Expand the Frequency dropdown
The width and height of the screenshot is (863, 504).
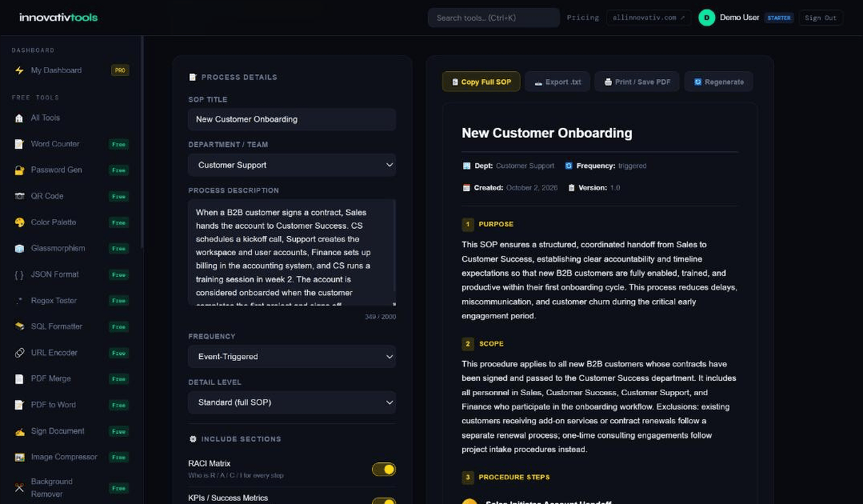pyautogui.click(x=292, y=357)
